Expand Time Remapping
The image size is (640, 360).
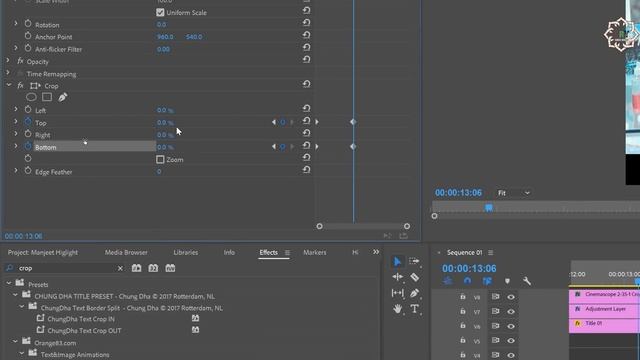click(x=8, y=73)
